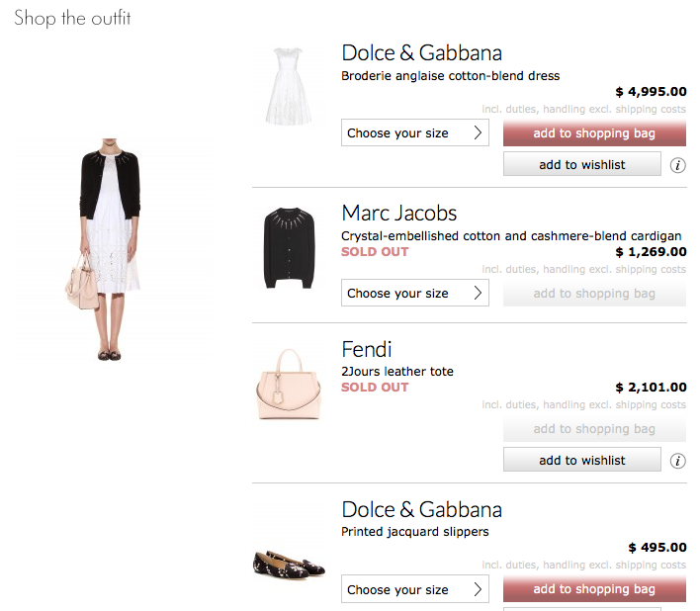This screenshot has width=700, height=611.
Task: Click the disabled add to shopping bag for cardigan
Action: [x=594, y=294]
